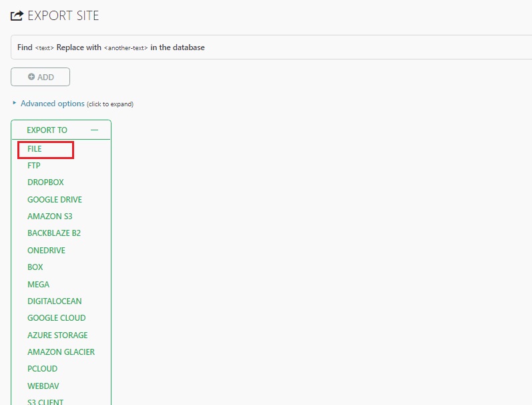This screenshot has height=405, width=532.
Task: Select ONEDRIVE export option
Action: [46, 251]
